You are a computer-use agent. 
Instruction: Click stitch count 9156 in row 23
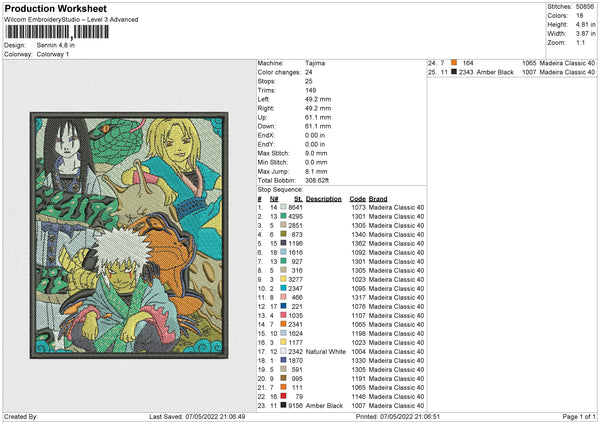point(295,406)
